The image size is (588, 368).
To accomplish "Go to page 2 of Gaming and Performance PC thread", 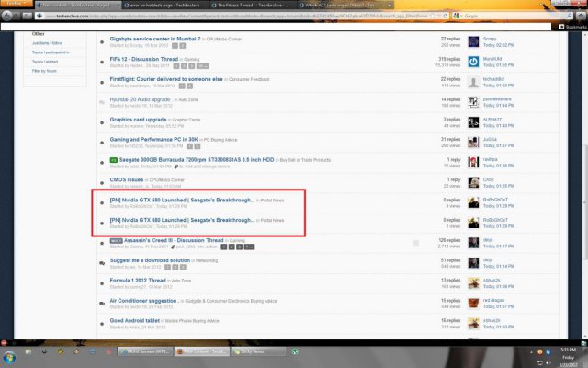I will coord(198,146).
